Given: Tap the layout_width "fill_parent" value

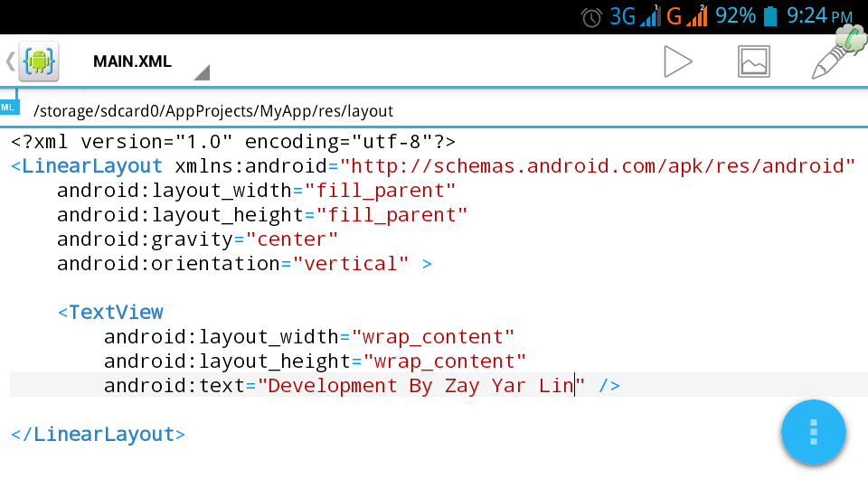Looking at the screenshot, I should coord(380,191).
